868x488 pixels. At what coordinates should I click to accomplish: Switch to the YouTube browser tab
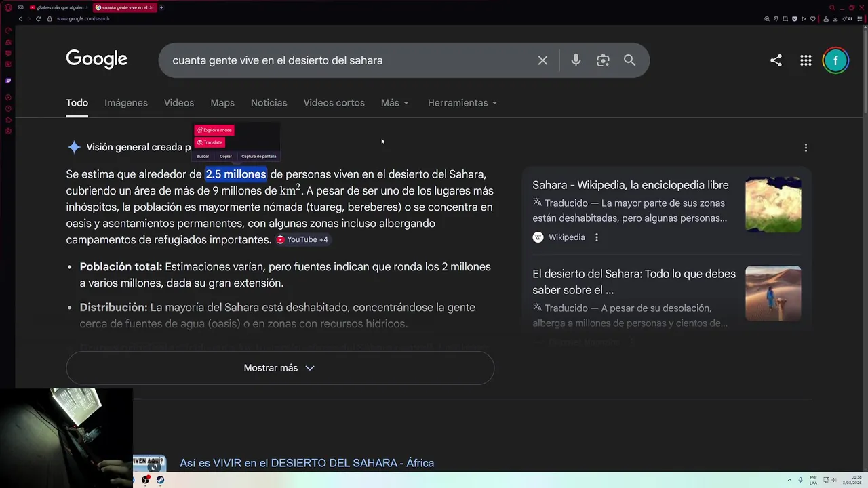point(58,7)
